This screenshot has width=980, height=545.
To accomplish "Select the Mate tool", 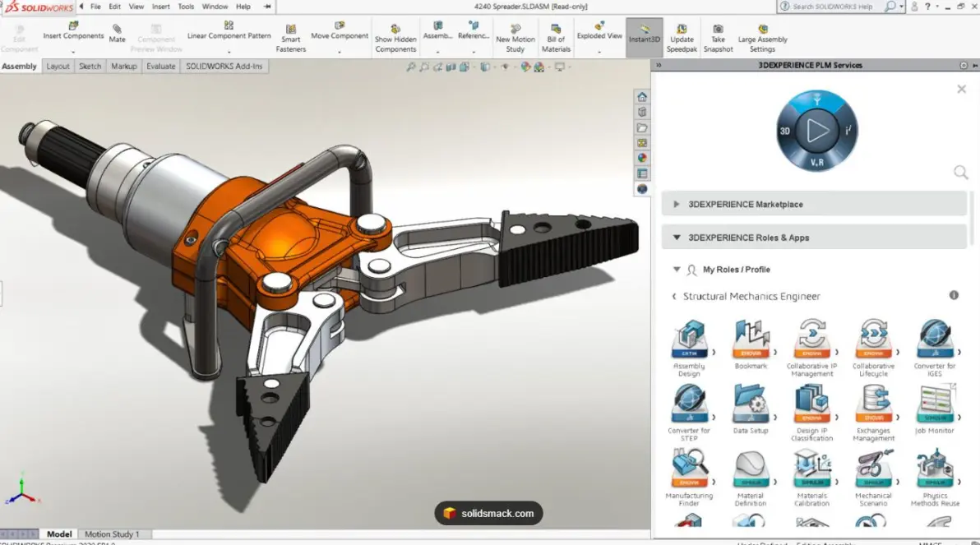I will click(117, 33).
